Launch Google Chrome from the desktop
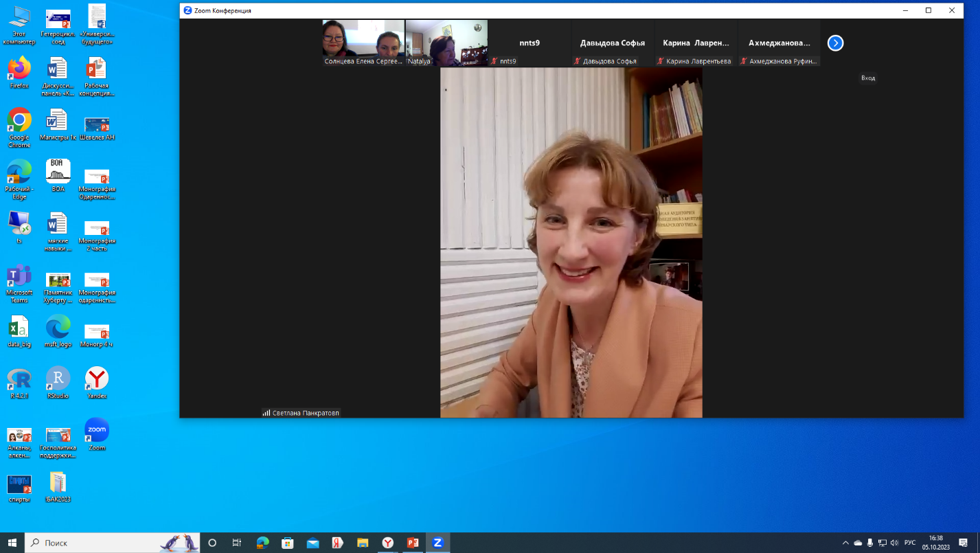Screen dimensions: 980x553 19,128
